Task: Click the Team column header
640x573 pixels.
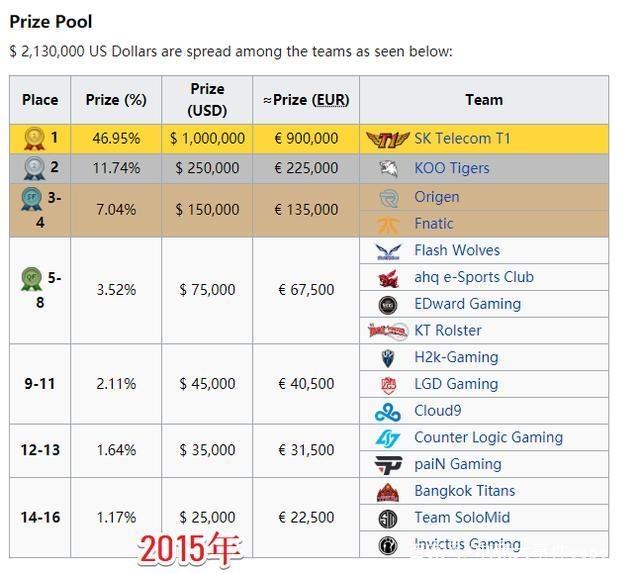Action: [x=484, y=100]
